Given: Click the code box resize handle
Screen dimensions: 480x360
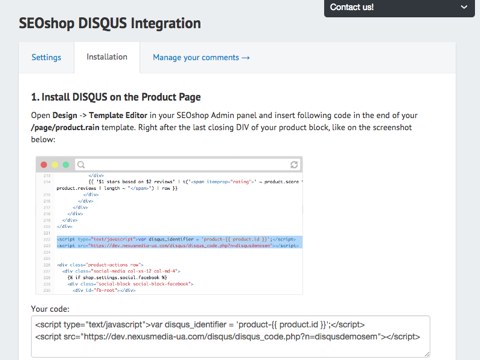Looking at the screenshot, I should (427, 354).
